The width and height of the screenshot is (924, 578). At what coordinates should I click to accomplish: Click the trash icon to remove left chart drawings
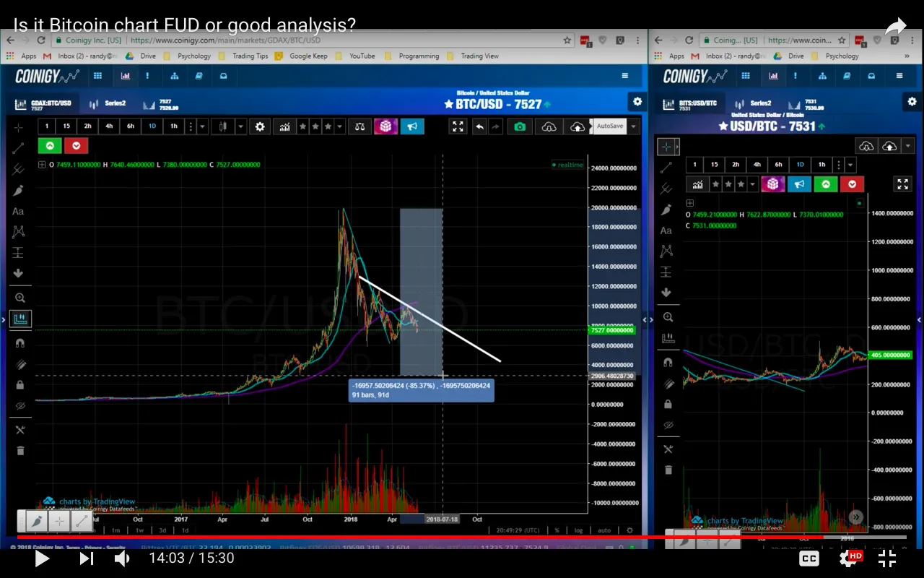(19, 451)
